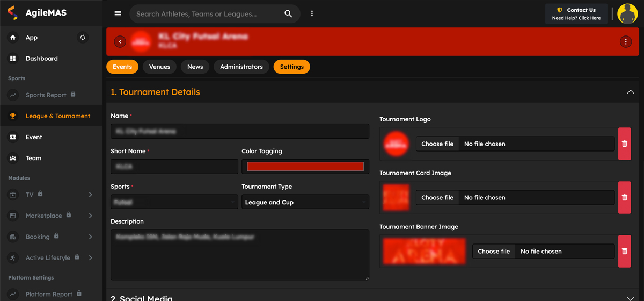The image size is (644, 301).
Task: Click the refresh icon beside App
Action: tap(83, 38)
